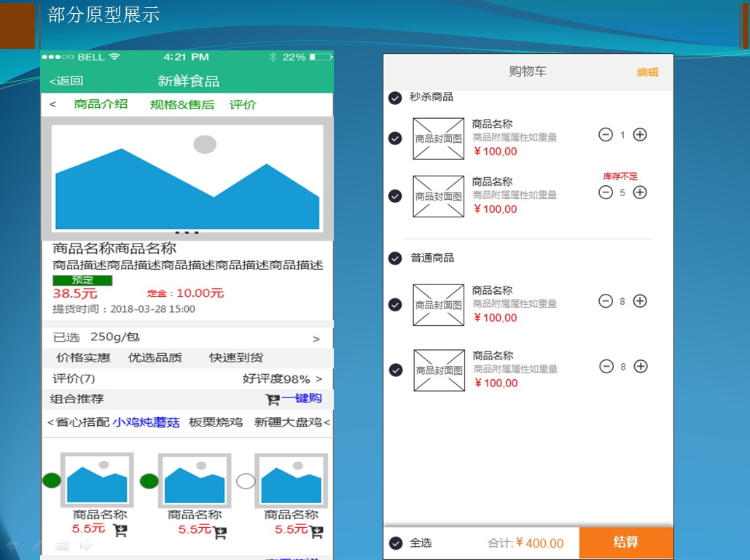This screenshot has height=560, width=750.
Task: Toggle the 秒杀商品 group checkbox
Action: click(x=395, y=98)
